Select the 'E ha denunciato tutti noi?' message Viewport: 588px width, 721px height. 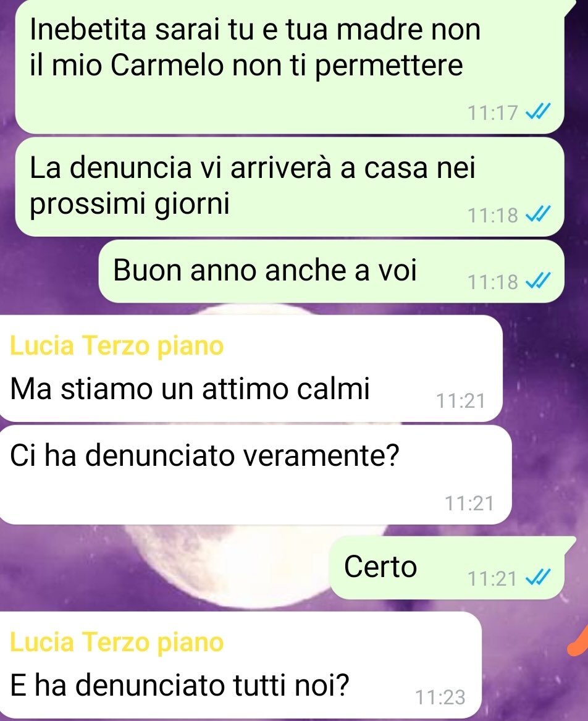[240, 665]
